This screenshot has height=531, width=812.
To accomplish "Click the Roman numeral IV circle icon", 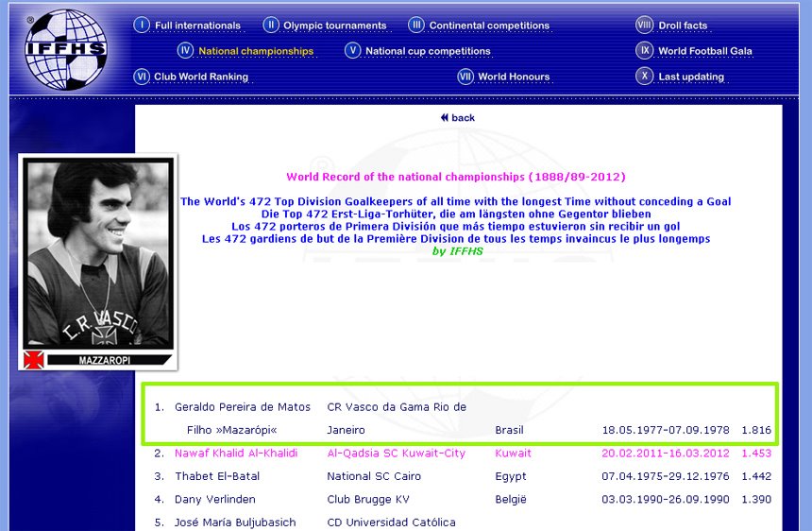I will (x=185, y=50).
